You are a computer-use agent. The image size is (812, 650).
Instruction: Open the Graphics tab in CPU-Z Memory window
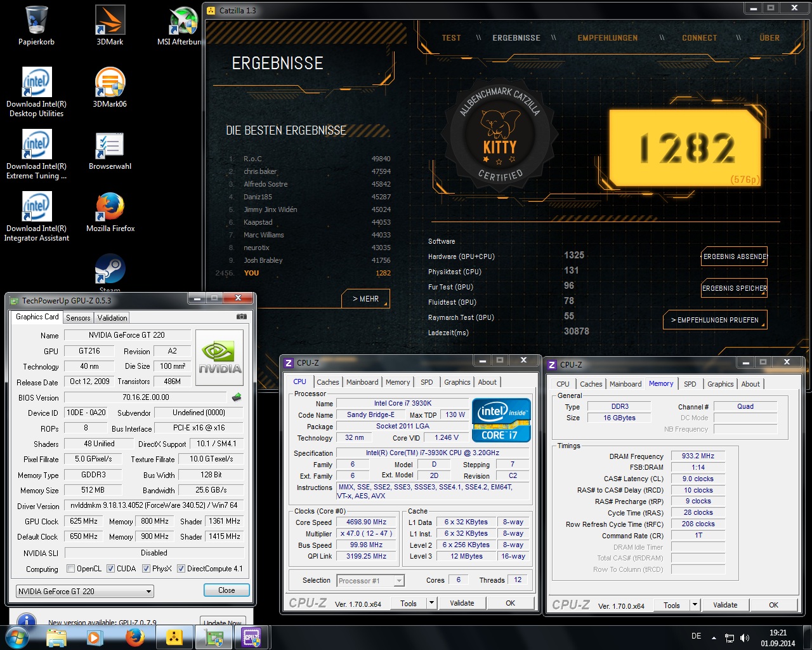tap(721, 384)
